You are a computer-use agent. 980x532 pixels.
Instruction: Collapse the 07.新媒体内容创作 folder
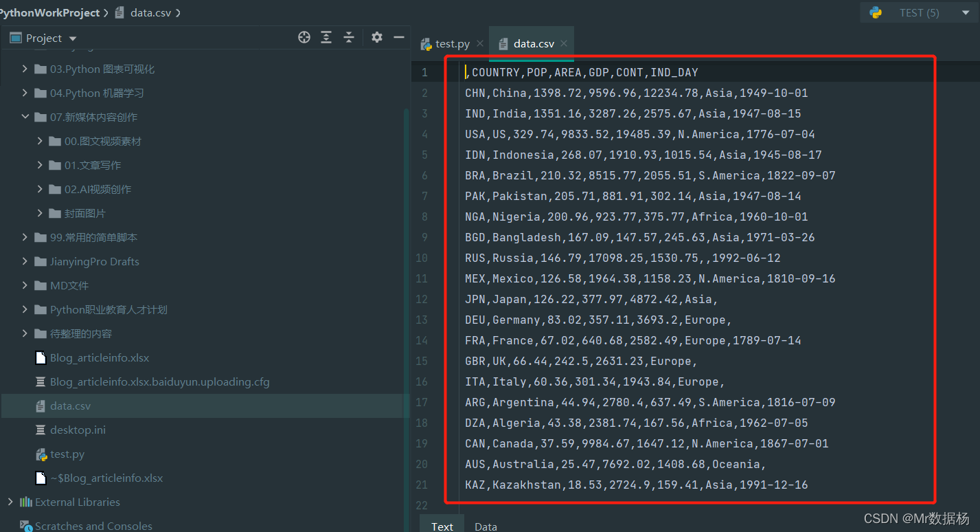pos(25,117)
